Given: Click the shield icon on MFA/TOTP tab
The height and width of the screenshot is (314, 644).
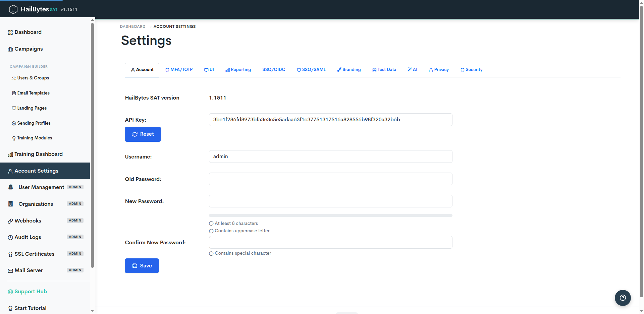Looking at the screenshot, I should pyautogui.click(x=167, y=70).
